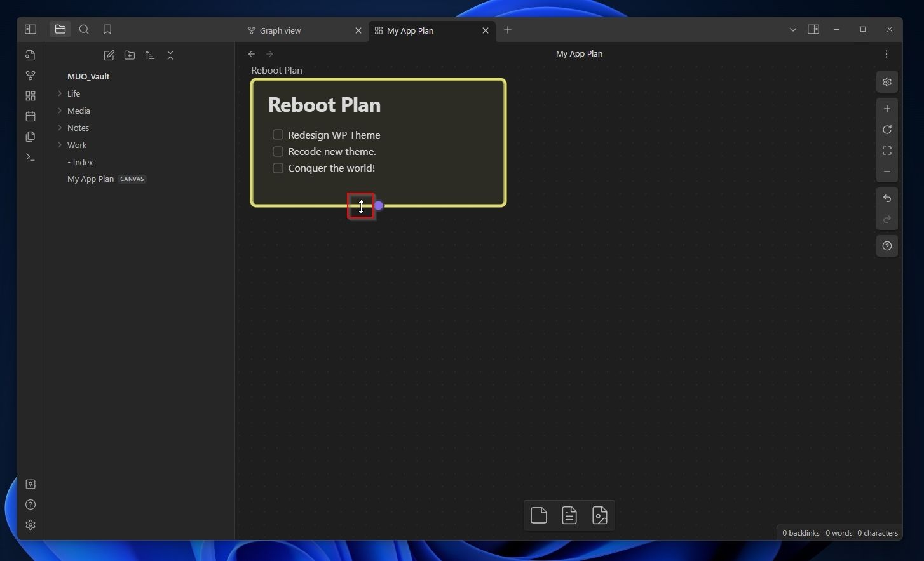
Task: Add media from vault to canvas
Action: coord(600,515)
